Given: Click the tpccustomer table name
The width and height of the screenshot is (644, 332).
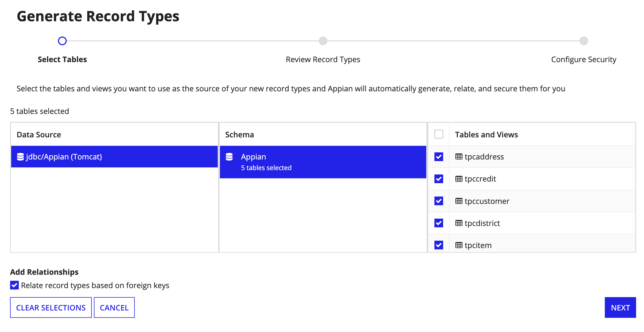Looking at the screenshot, I should click(487, 201).
